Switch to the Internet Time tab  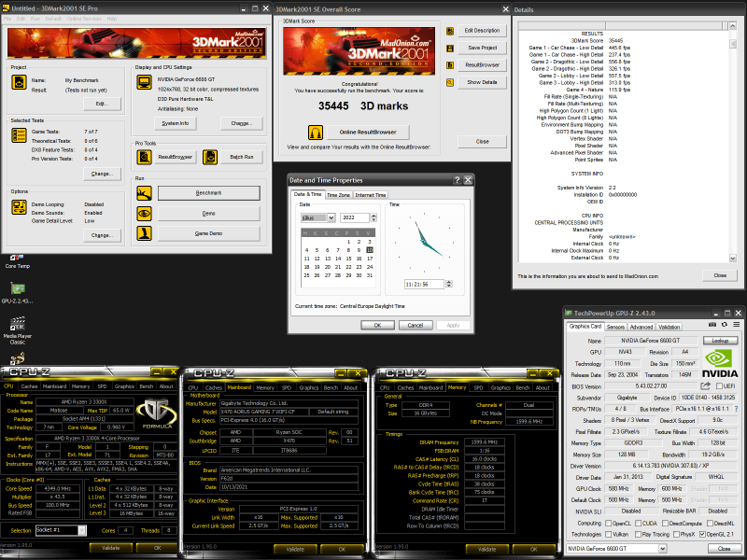point(370,195)
